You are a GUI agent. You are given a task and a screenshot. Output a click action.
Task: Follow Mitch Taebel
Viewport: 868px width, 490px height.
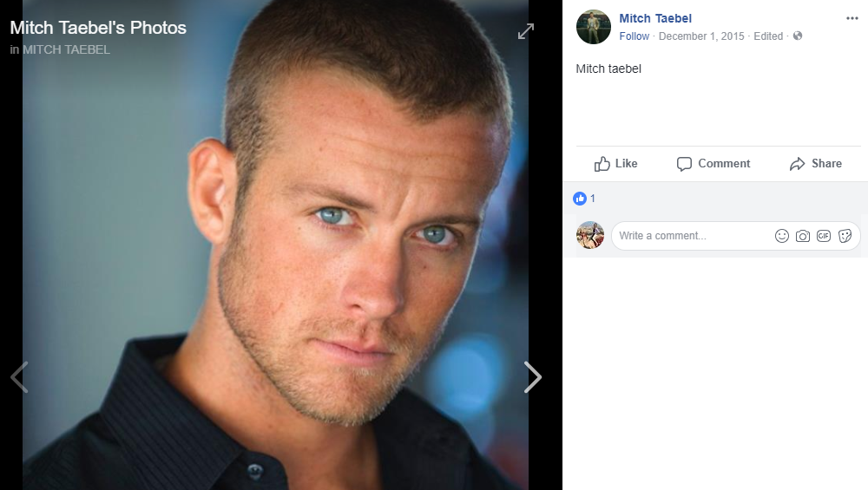(635, 36)
